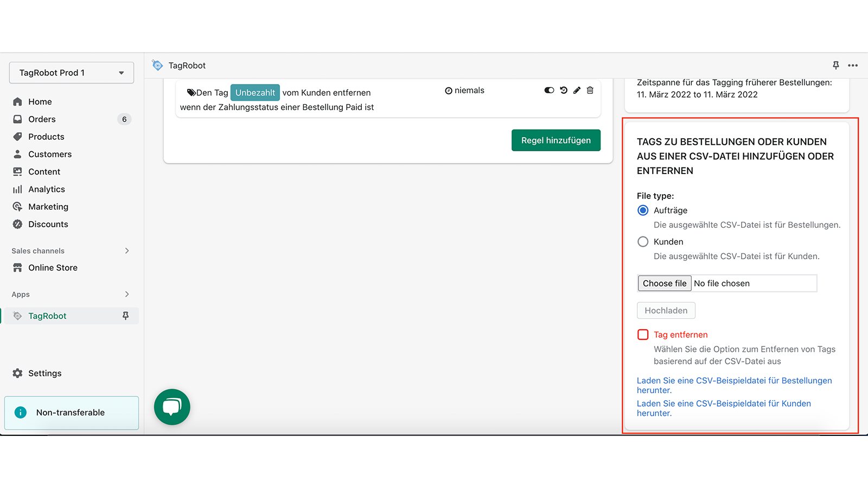Click the Content icon in sidebar
The width and height of the screenshot is (868, 488).
(x=17, y=172)
